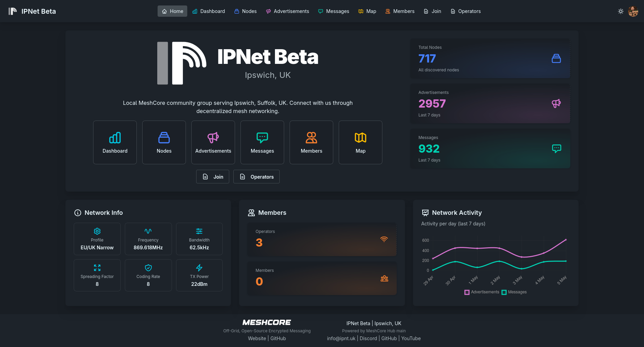Click the 5 May advertisements data point

click(x=566, y=240)
